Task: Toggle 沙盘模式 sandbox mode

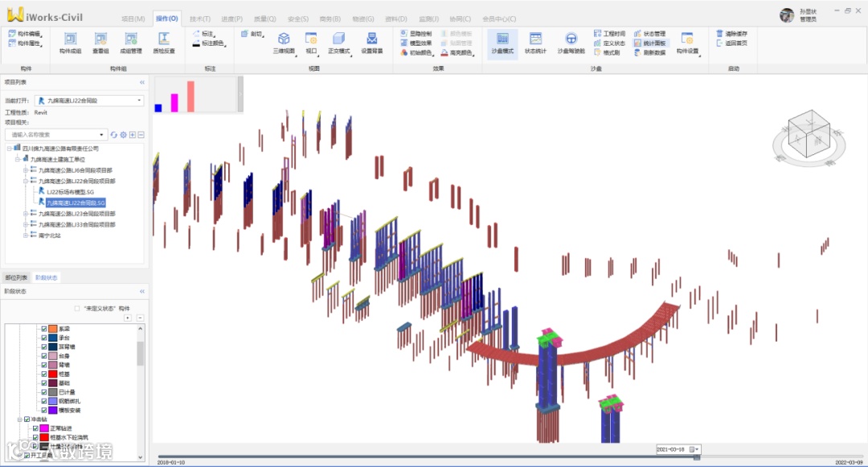Action: [x=502, y=43]
